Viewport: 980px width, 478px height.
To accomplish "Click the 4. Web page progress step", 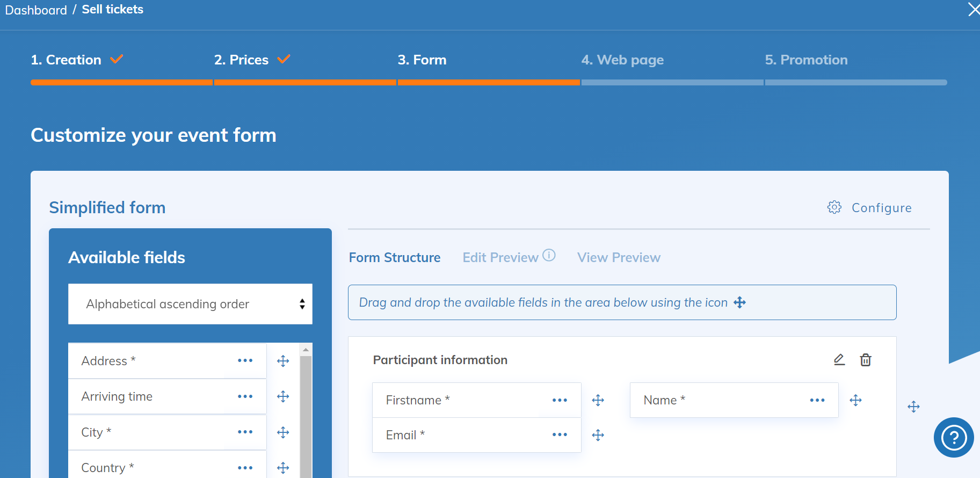I will pyautogui.click(x=622, y=60).
